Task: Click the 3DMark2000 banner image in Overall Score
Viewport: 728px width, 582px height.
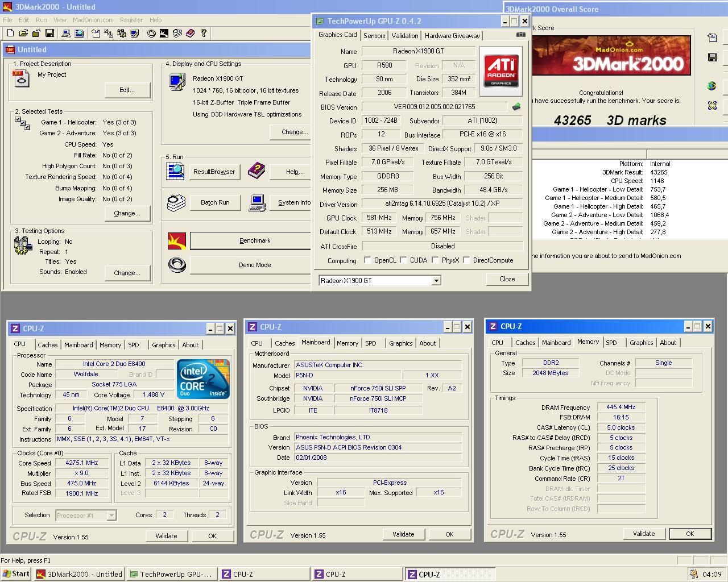Action: pyautogui.click(x=611, y=55)
